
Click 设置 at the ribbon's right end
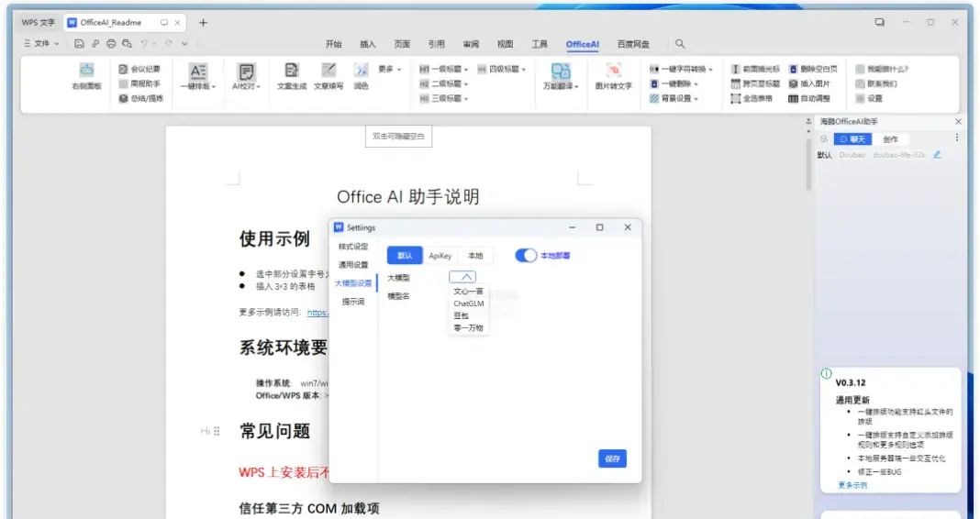[869, 98]
